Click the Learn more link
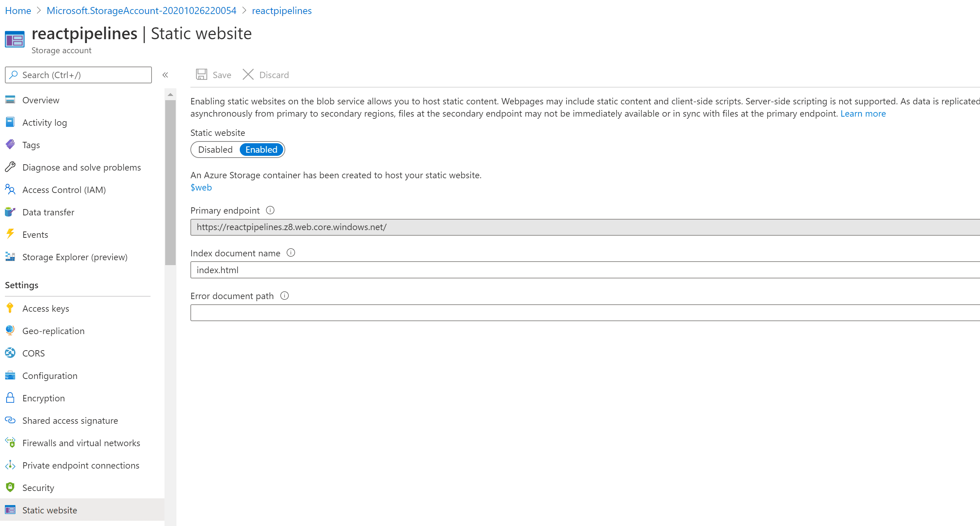The image size is (980, 526). (863, 113)
